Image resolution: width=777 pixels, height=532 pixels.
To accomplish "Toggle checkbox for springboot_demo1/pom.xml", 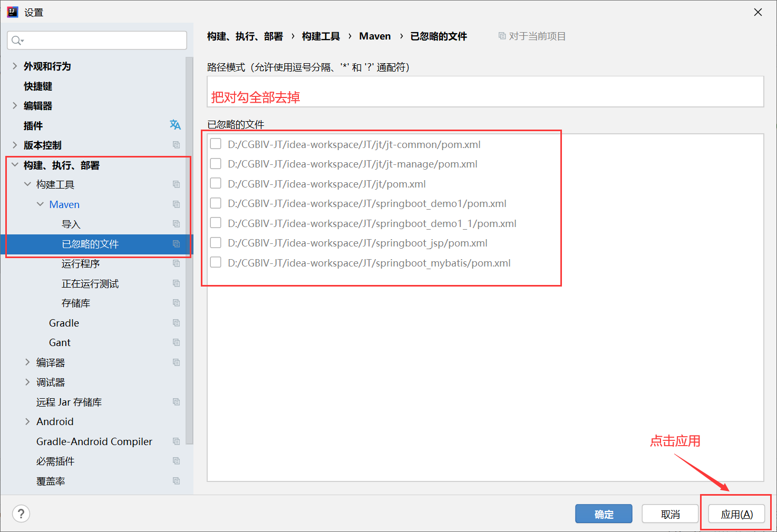I will [216, 203].
